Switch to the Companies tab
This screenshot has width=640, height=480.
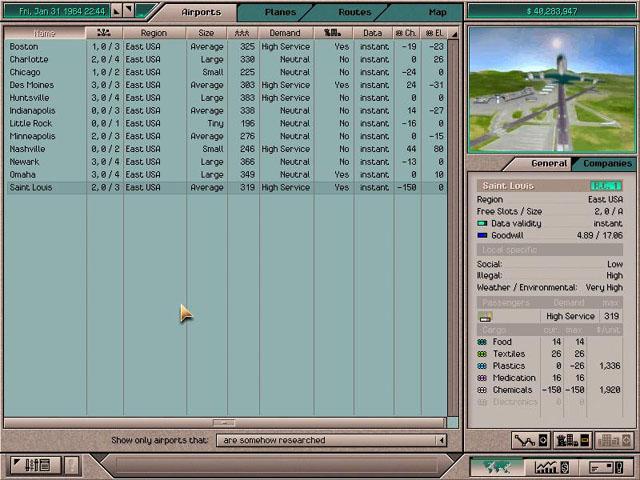point(607,163)
